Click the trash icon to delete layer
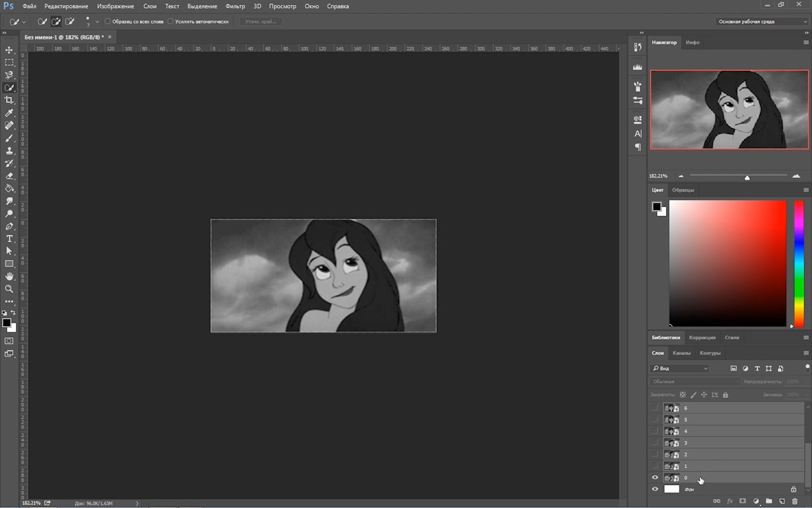 (794, 501)
